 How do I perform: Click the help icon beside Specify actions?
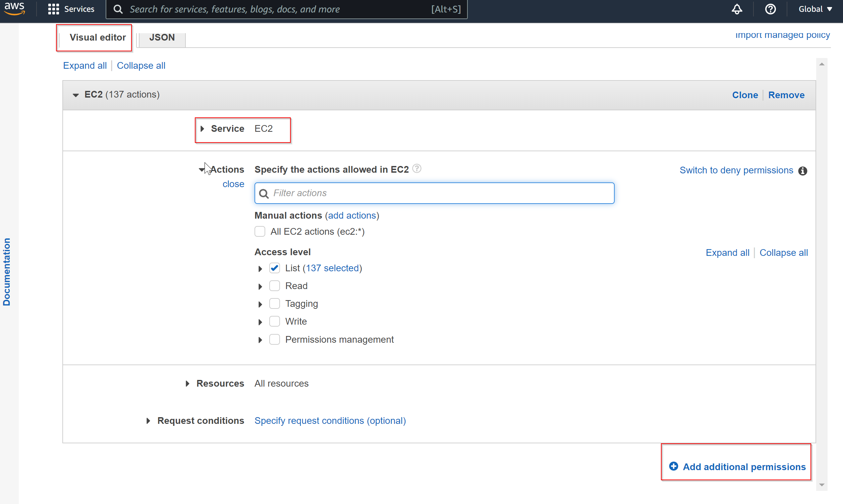click(416, 168)
